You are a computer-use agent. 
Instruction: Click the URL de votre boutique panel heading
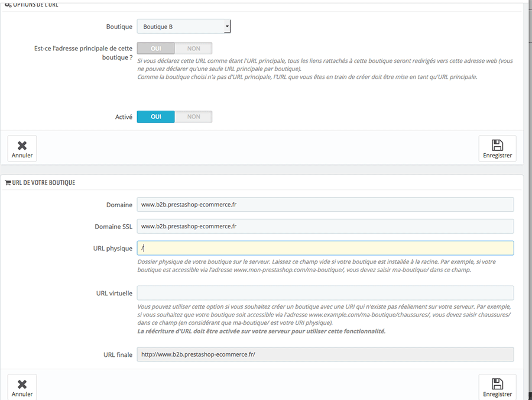(x=43, y=183)
